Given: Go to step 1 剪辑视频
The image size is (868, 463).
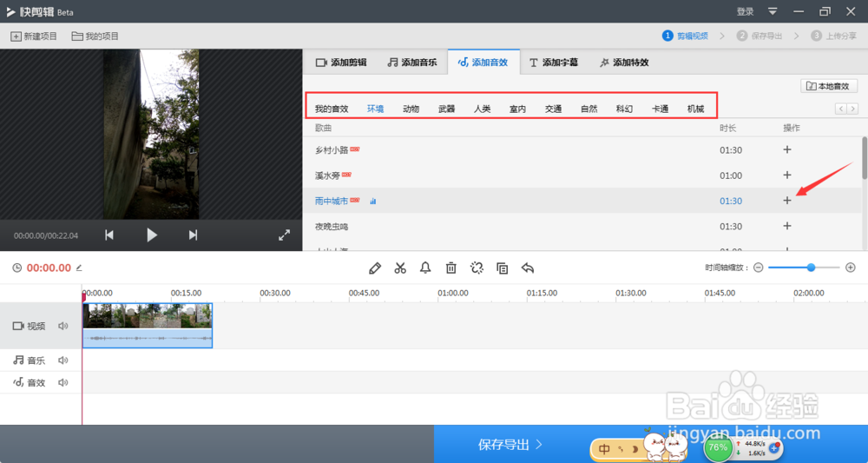Looking at the screenshot, I should click(x=686, y=36).
